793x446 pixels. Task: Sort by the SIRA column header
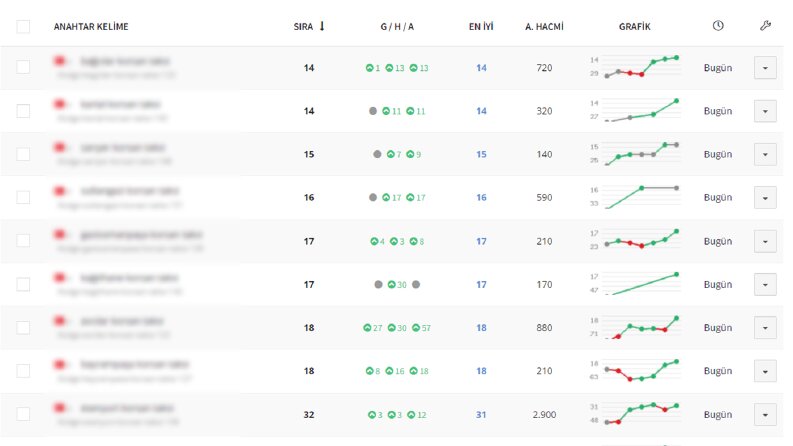[303, 26]
